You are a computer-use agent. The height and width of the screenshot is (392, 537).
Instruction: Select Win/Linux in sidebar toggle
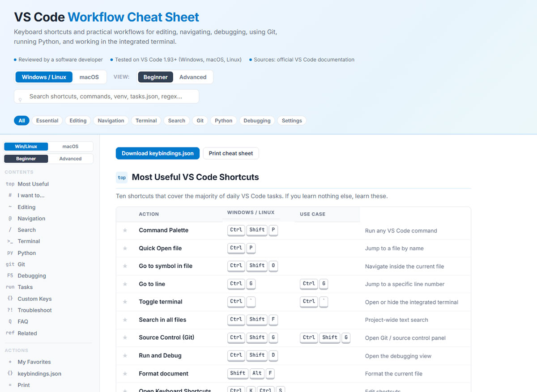(26, 147)
